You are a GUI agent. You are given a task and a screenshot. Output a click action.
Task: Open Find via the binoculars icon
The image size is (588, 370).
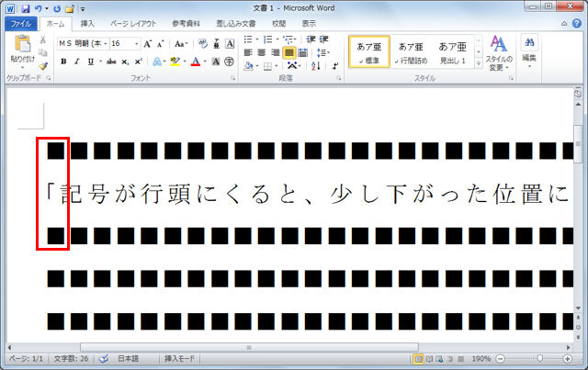click(x=529, y=42)
